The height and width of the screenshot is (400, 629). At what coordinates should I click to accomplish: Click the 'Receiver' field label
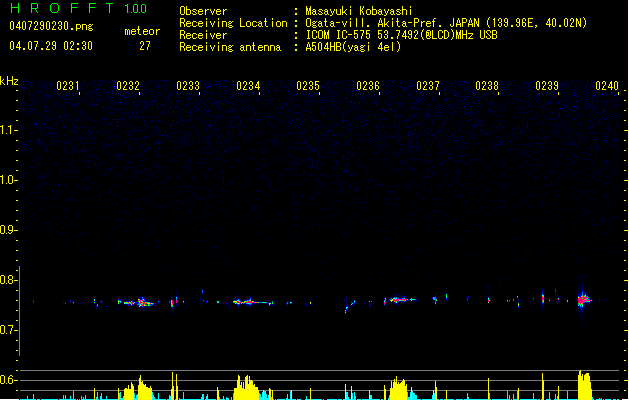click(203, 35)
